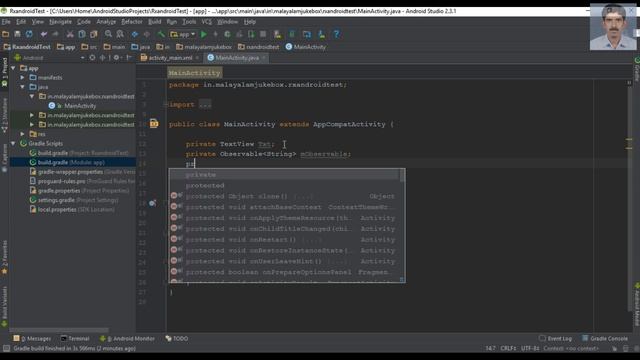Hide the Project panel with the hide icon
Screen dimensions: 640x360
(x=129, y=58)
